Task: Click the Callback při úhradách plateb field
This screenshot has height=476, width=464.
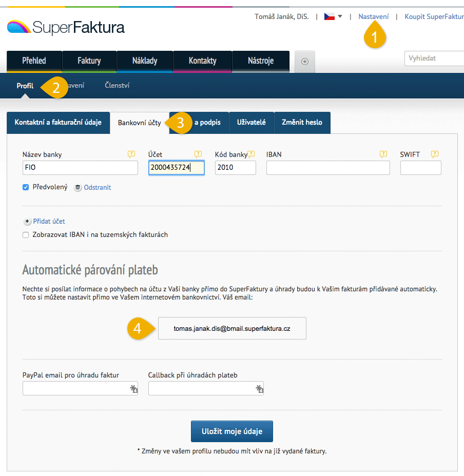Action: [x=206, y=389]
